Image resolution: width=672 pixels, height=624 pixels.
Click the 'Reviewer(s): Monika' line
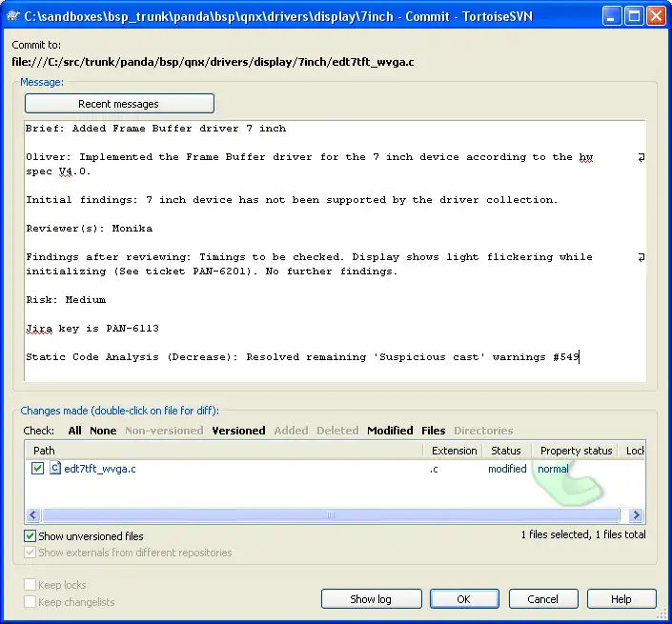click(90, 229)
